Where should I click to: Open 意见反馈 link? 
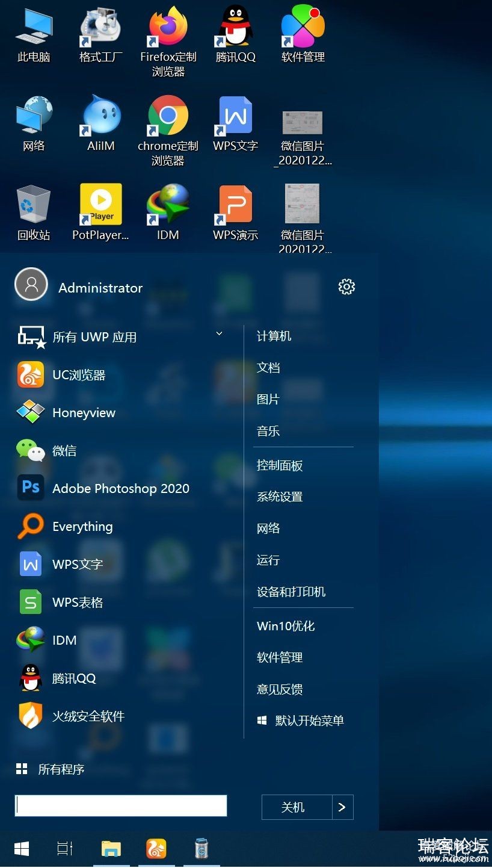point(280,689)
